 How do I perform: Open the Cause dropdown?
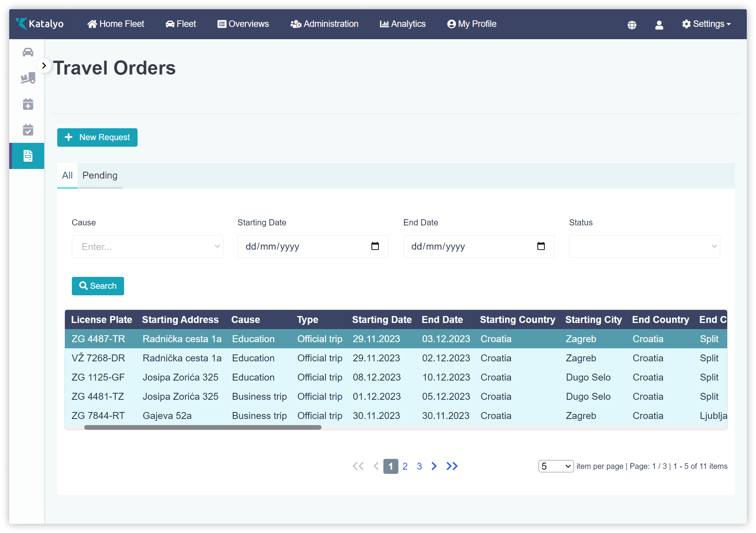tap(147, 247)
